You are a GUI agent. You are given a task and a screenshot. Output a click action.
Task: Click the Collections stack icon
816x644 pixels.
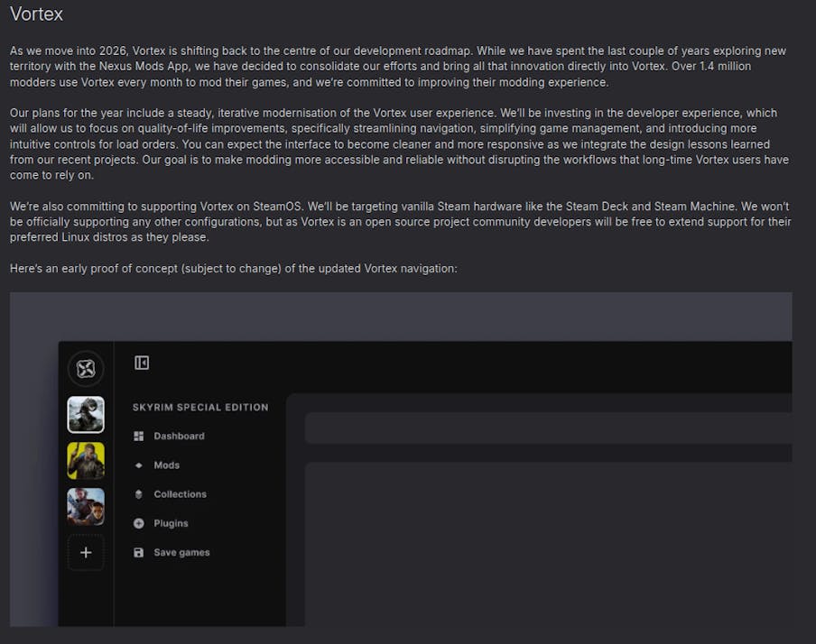139,494
